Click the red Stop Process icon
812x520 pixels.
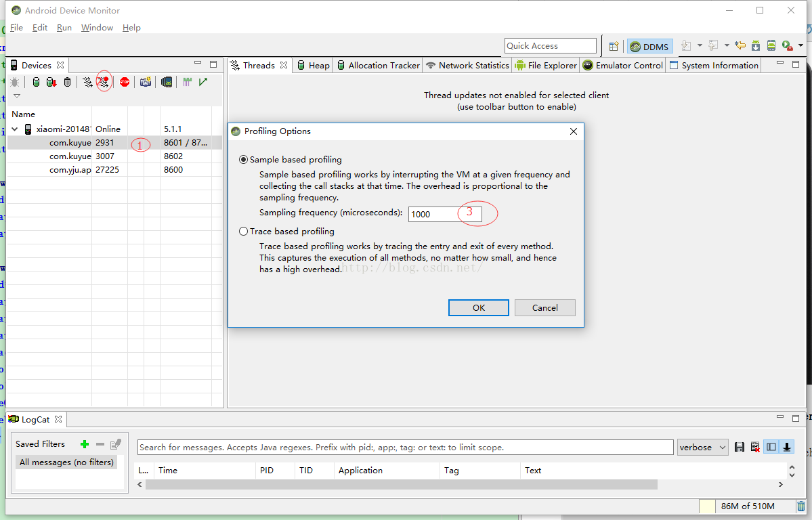[125, 82]
